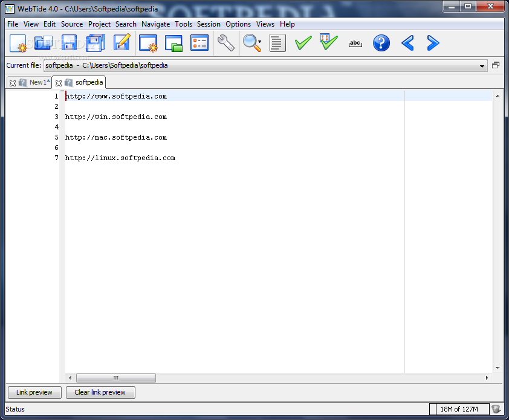Click the line http://www.softpedia.com
The width and height of the screenshot is (509, 420).
[x=116, y=97]
